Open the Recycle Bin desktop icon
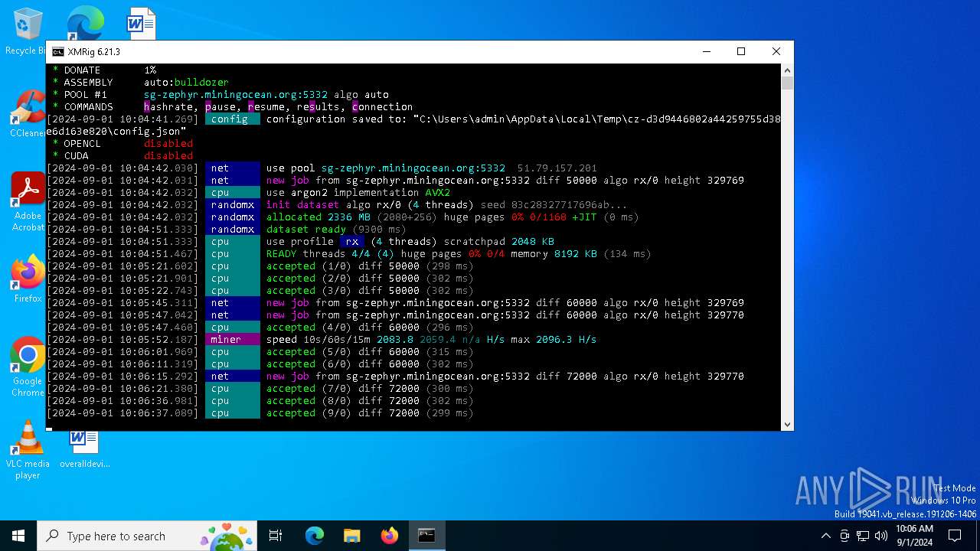The height and width of the screenshot is (551, 980). click(x=26, y=31)
